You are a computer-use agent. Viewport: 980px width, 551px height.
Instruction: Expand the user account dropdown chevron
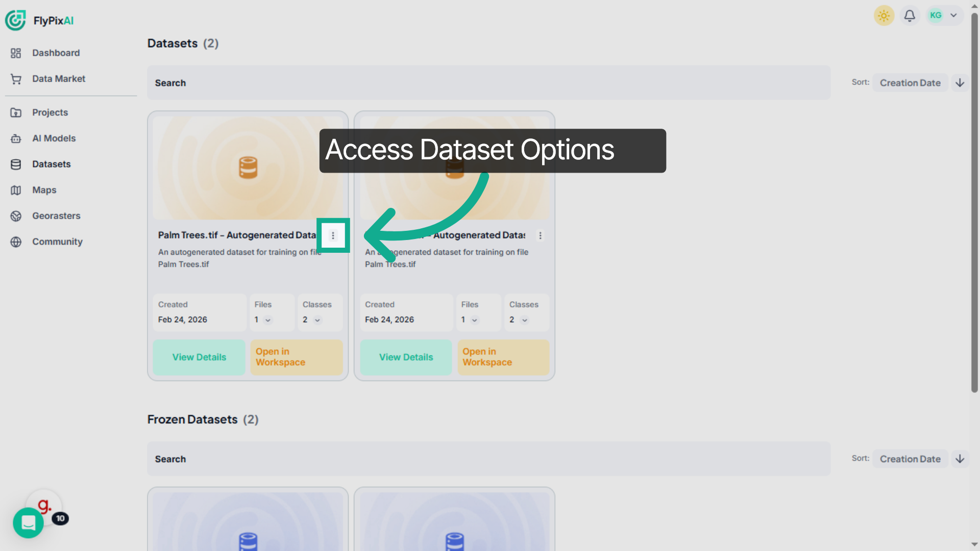click(x=953, y=15)
